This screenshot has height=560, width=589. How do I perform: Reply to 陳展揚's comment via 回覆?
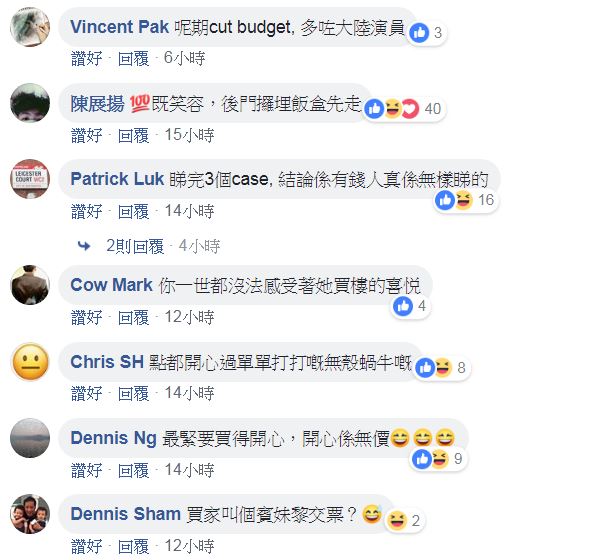point(133,135)
